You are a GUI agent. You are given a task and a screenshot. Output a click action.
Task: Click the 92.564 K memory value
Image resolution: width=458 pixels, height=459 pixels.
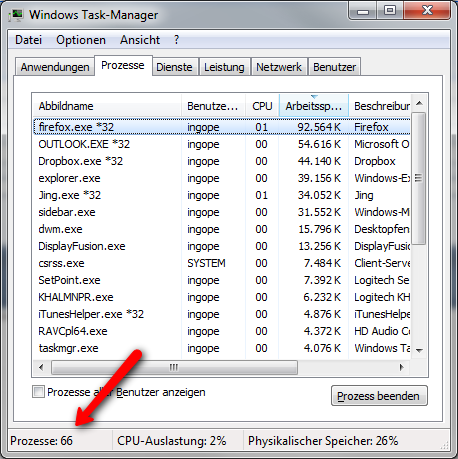[319, 127]
